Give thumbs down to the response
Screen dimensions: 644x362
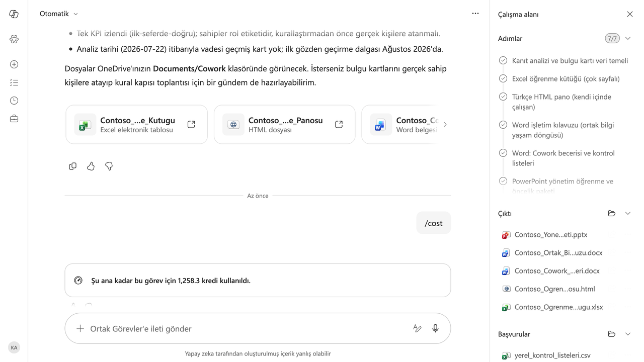point(109,166)
